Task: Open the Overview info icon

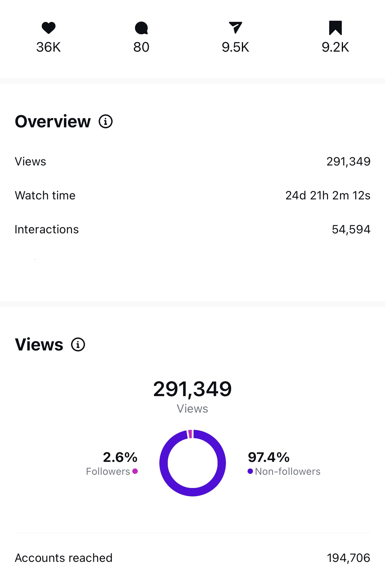Action: [106, 122]
